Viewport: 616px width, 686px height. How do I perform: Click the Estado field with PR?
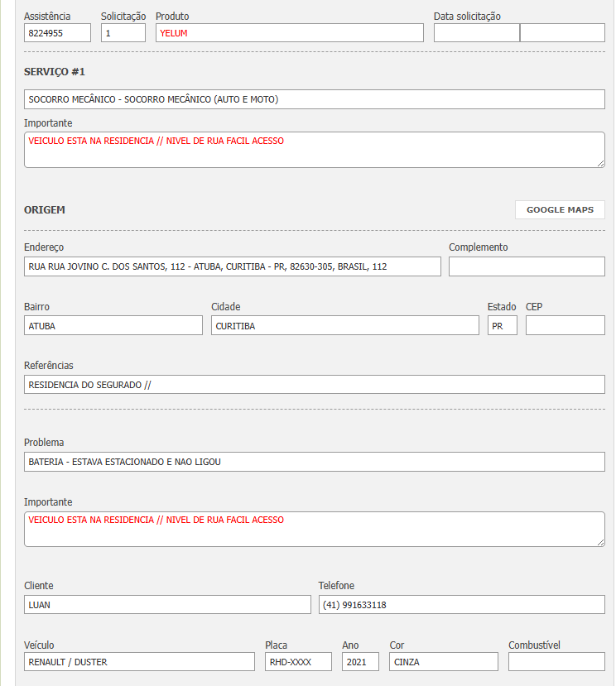[x=502, y=326]
